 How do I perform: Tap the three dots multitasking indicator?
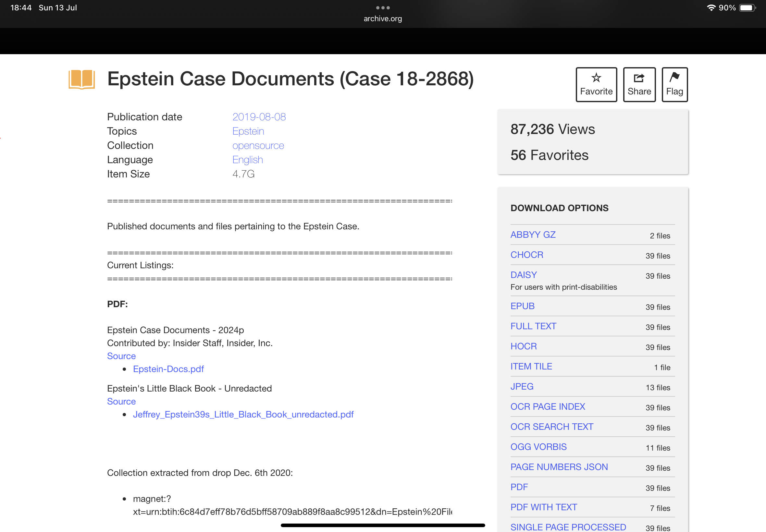click(x=383, y=8)
